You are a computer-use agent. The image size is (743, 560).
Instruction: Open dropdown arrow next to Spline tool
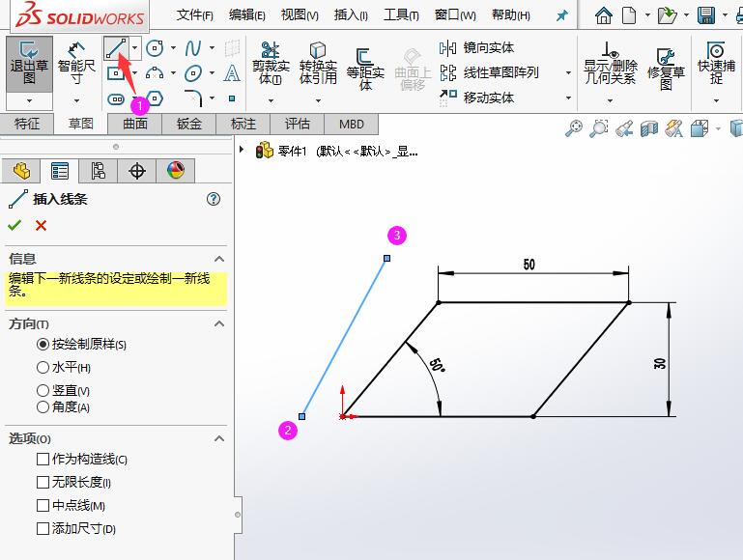(212, 48)
